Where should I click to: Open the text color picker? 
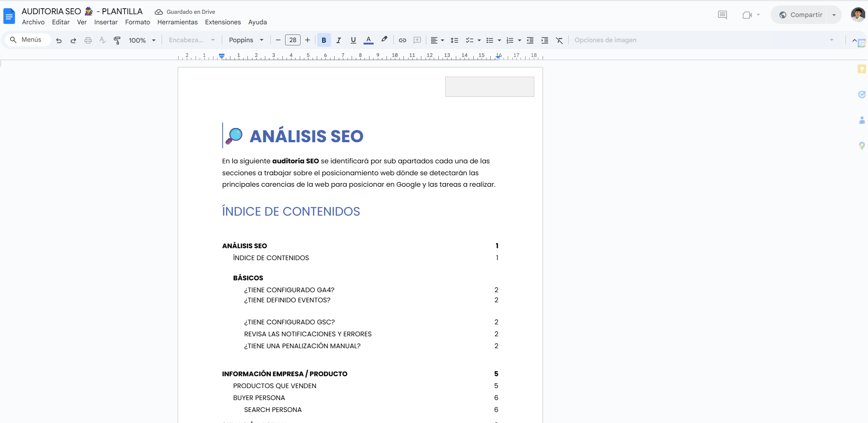pos(368,40)
